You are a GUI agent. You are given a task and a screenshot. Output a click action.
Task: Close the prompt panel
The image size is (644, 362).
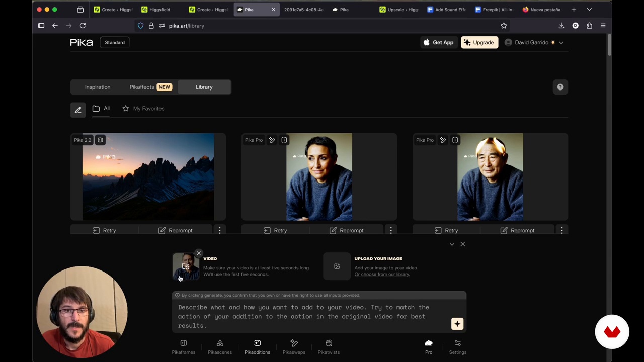tap(463, 244)
